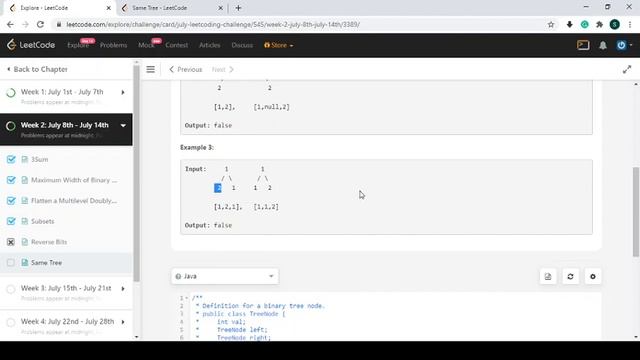This screenshot has height=360, width=640.
Task: Reset code with the refresh icon
Action: click(x=570, y=276)
